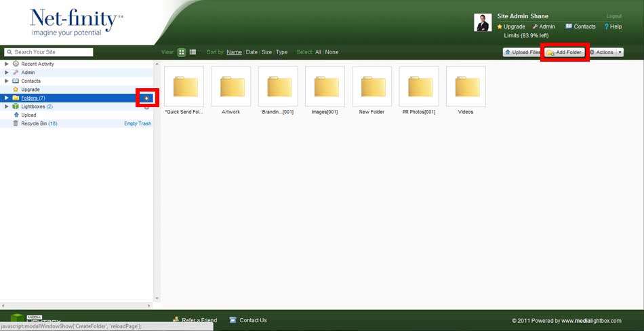Open Contacts from the header links
Screen dimensions: 644x331
click(580, 26)
